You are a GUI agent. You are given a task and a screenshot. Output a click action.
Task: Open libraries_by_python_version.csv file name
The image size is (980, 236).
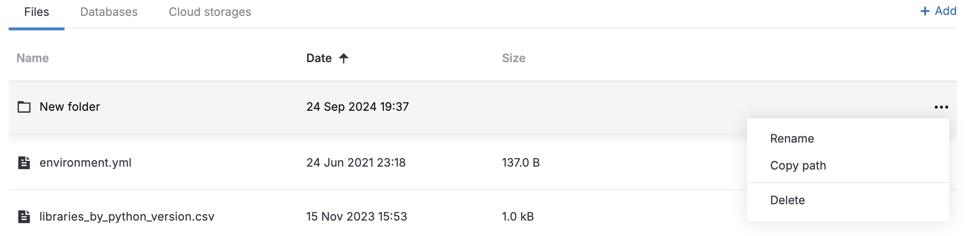click(x=127, y=217)
